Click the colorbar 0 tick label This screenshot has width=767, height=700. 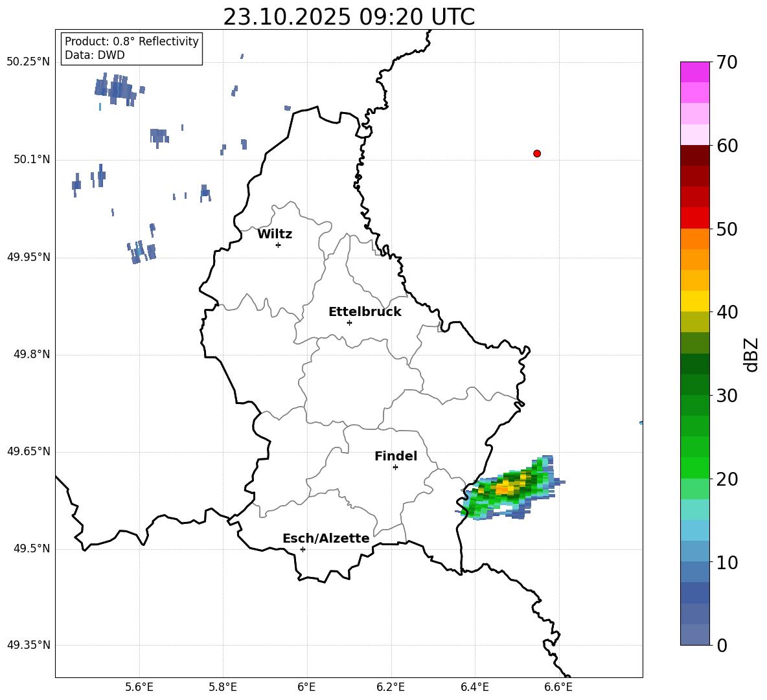point(722,646)
